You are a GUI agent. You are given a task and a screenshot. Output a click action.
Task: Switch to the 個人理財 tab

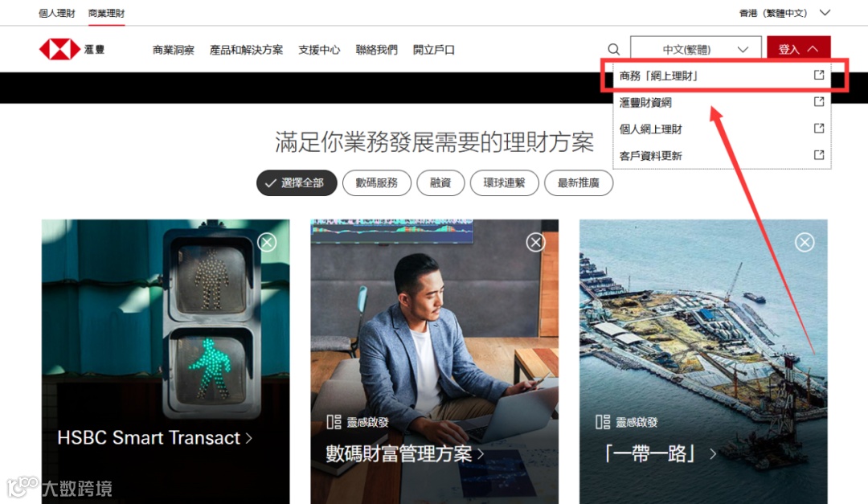click(x=56, y=13)
